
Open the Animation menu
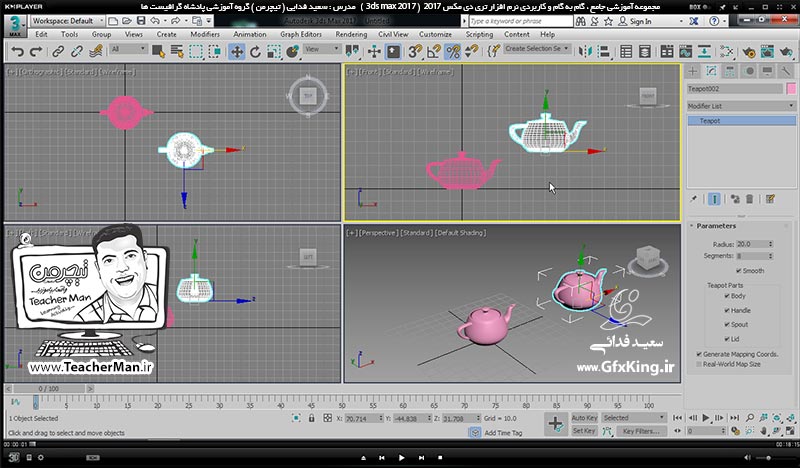tap(249, 34)
